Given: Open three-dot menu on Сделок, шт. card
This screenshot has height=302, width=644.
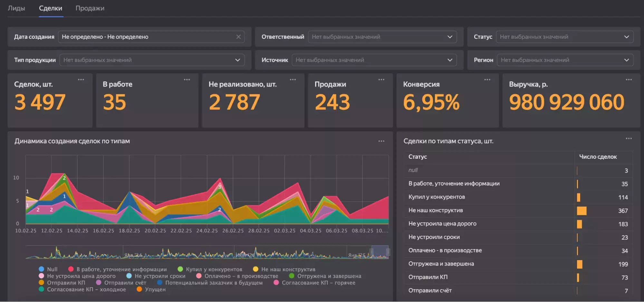Looking at the screenshot, I should click(81, 80).
